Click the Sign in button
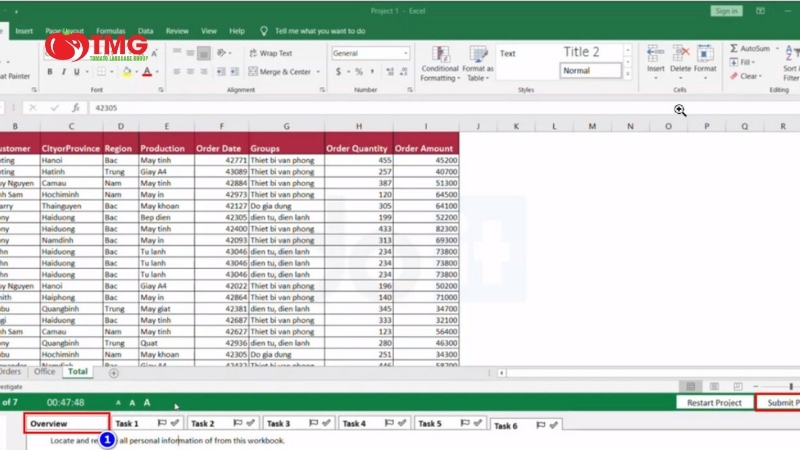Screen dimensions: 800x450 (726, 11)
